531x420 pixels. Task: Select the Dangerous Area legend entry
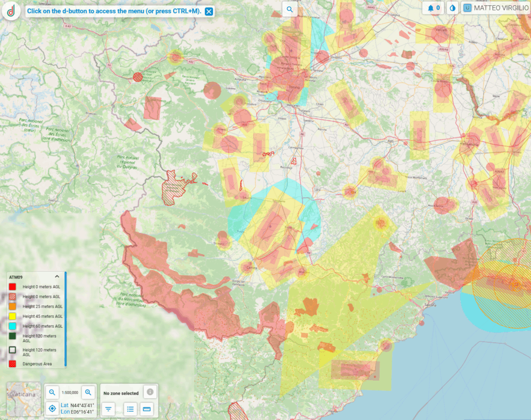(37, 364)
